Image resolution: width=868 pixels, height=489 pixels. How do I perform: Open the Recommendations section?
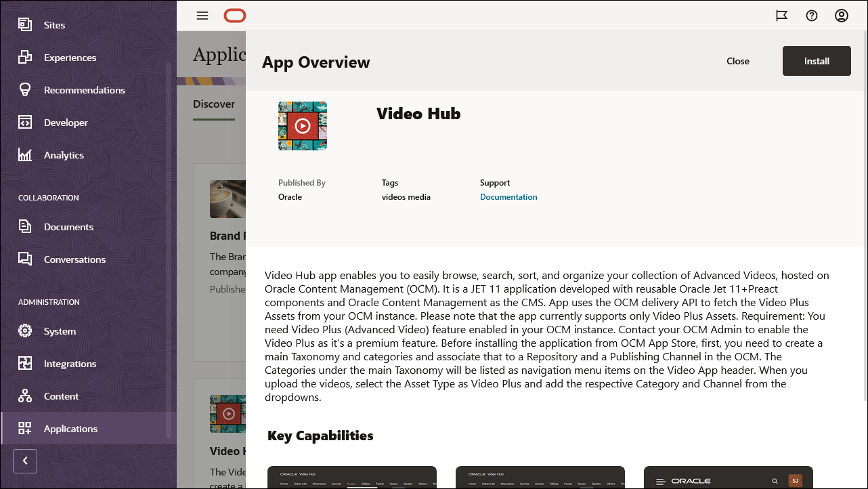[x=84, y=89]
